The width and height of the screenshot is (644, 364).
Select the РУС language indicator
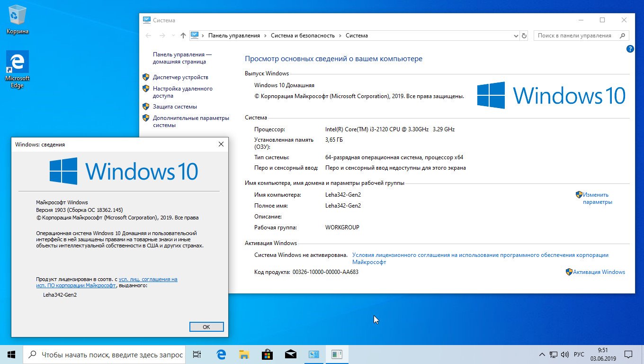(579, 354)
